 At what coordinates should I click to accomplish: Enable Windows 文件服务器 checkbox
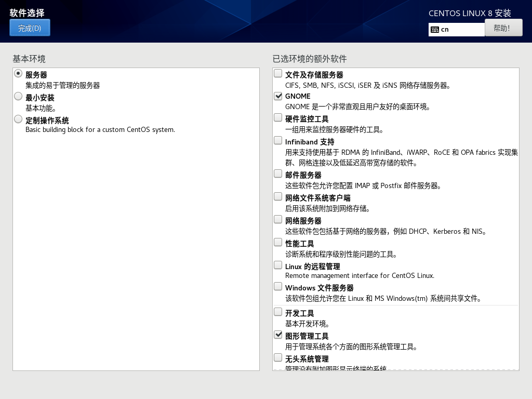click(278, 287)
